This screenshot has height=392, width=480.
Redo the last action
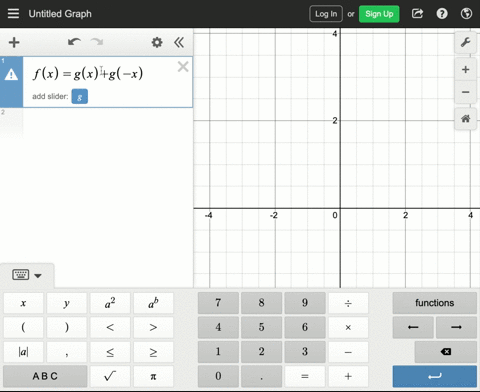tap(97, 42)
